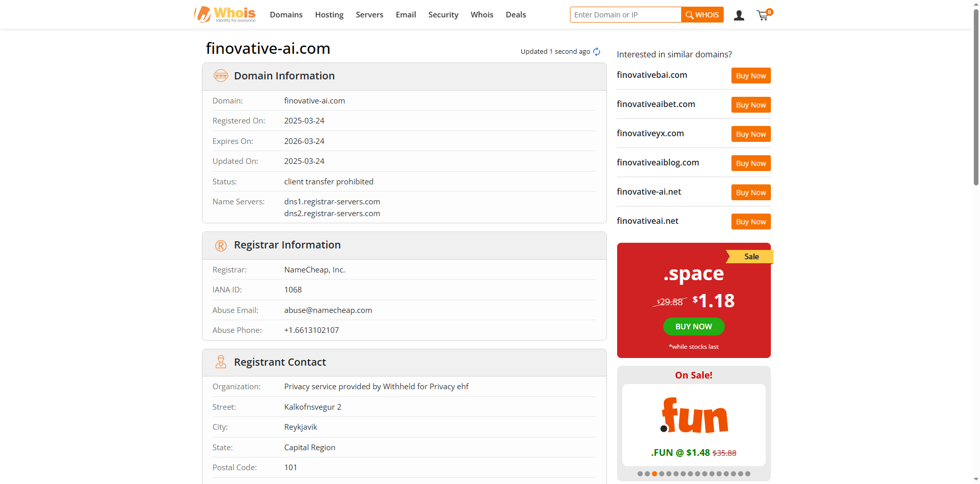Select the first carousel dot under the .fun ad
980x484 pixels.
click(x=640, y=474)
